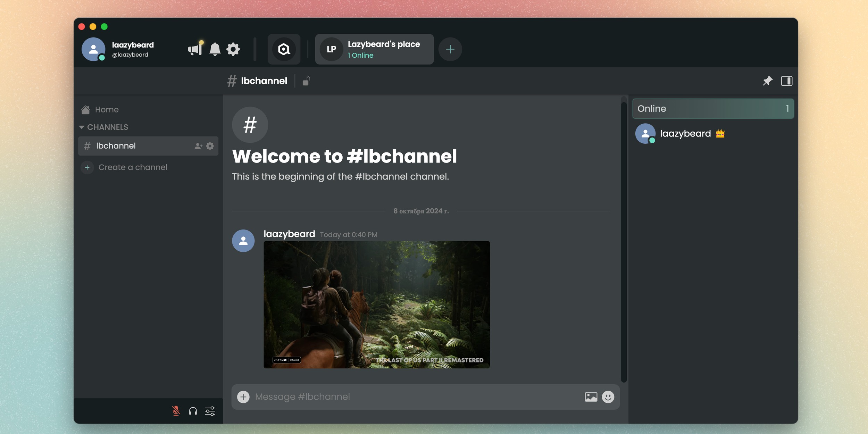Click the lbchannel title in header
Screen dimensions: 868x434
[264, 81]
